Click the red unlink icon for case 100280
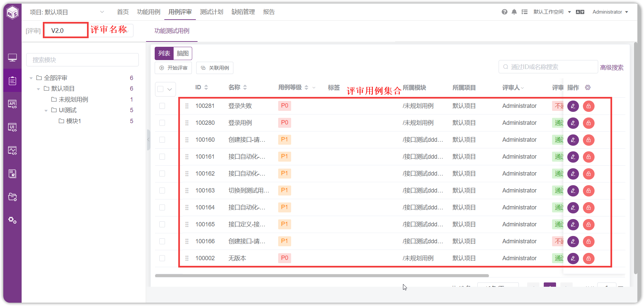Screen dimensions: 644x306 (589, 123)
